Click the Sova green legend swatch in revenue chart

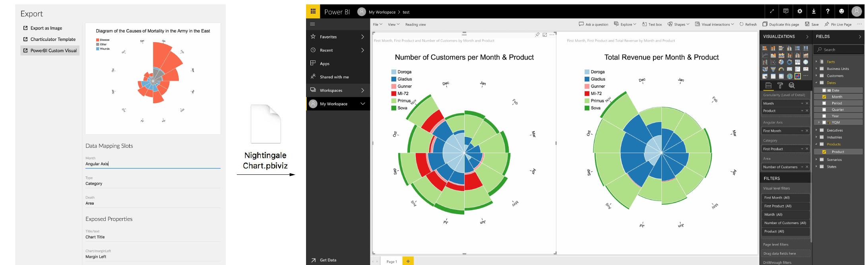point(587,108)
